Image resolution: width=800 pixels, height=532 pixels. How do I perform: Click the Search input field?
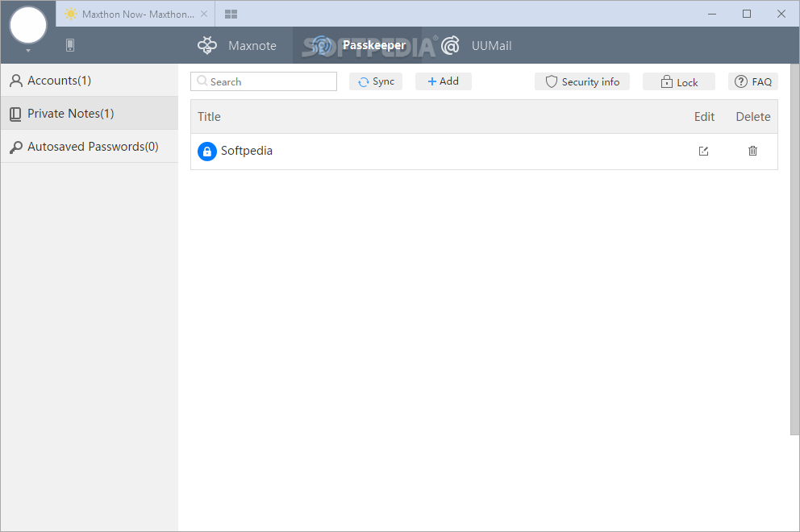264,81
